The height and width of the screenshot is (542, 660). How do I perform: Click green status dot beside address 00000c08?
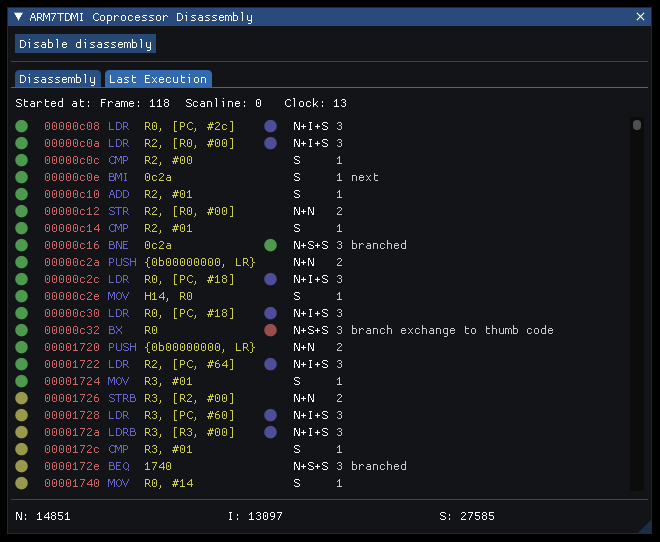pos(21,126)
